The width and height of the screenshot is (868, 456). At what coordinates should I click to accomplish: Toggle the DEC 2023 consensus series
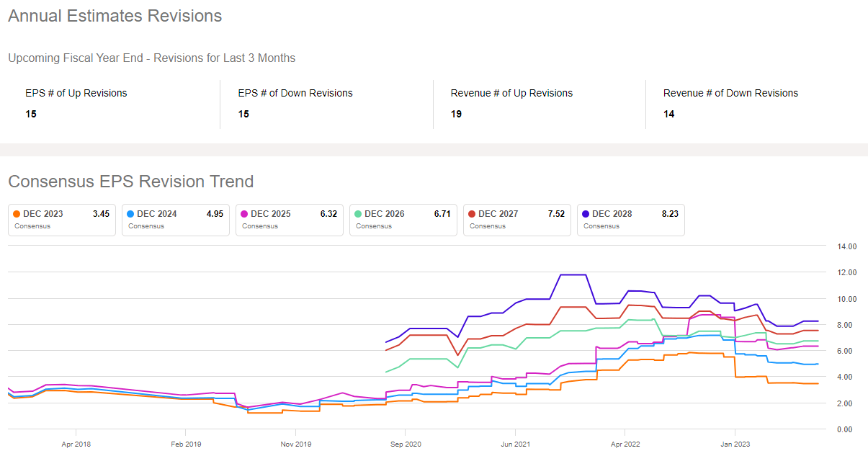[x=62, y=220]
